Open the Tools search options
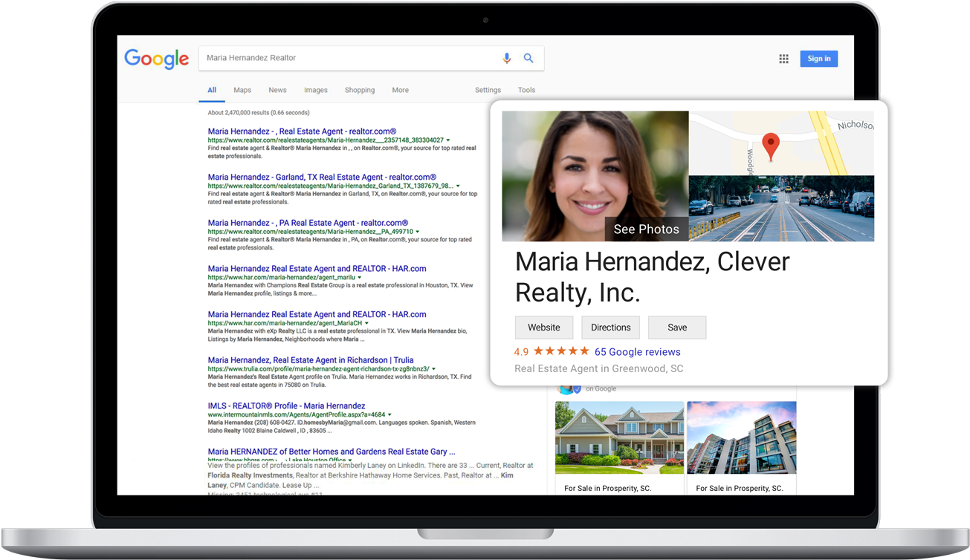Image resolution: width=970 pixels, height=560 pixels. [526, 90]
